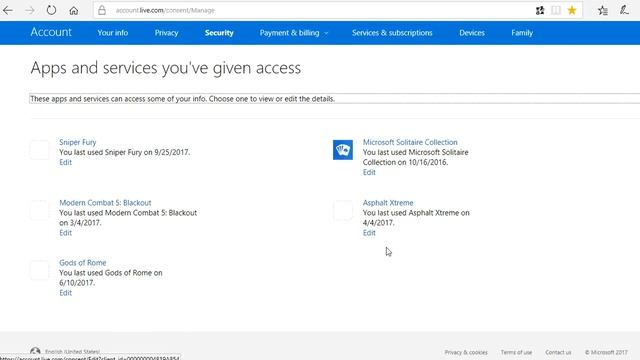This screenshot has width=640, height=360.
Task: Click the Asphalt Xtreme icon placeholder
Action: tap(343, 210)
